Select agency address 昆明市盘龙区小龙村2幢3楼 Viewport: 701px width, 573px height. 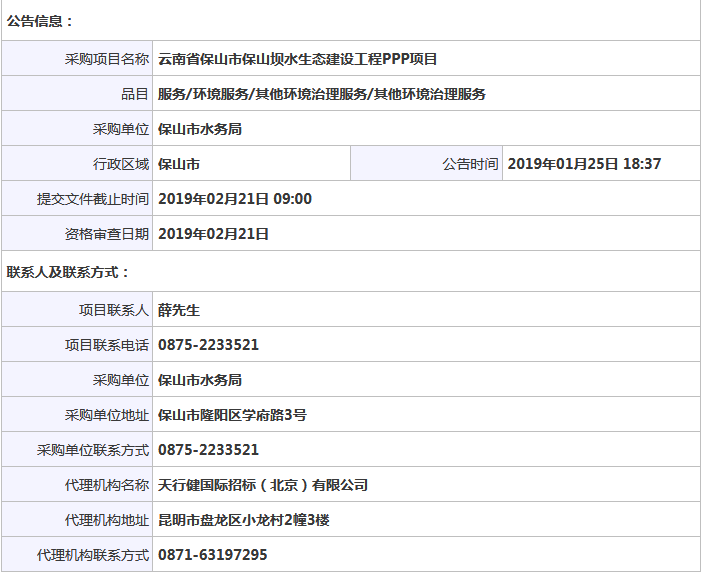(244, 520)
